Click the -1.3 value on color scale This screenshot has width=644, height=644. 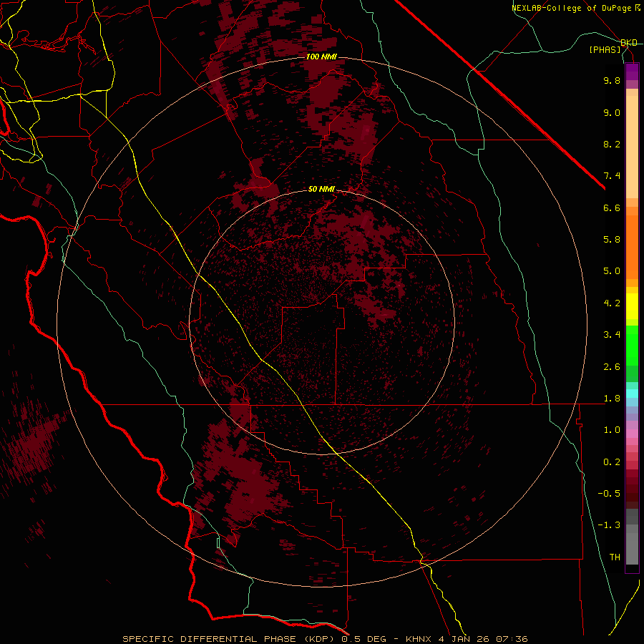coord(609,525)
